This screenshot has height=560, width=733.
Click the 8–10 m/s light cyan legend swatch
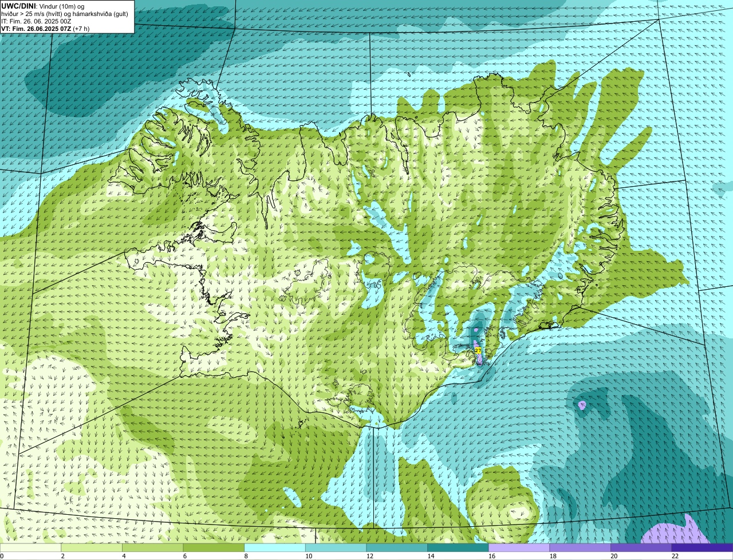click(x=275, y=548)
